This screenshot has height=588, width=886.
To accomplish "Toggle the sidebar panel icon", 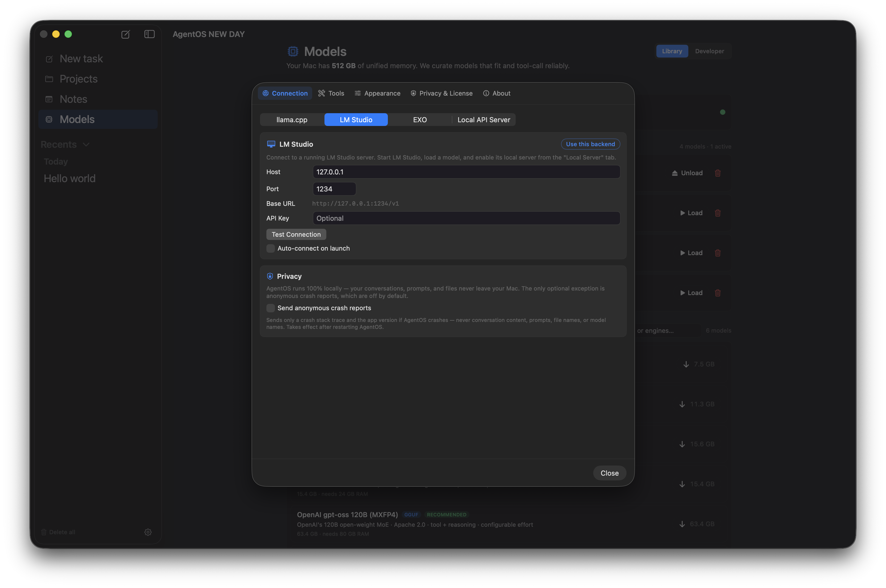I will pyautogui.click(x=149, y=34).
